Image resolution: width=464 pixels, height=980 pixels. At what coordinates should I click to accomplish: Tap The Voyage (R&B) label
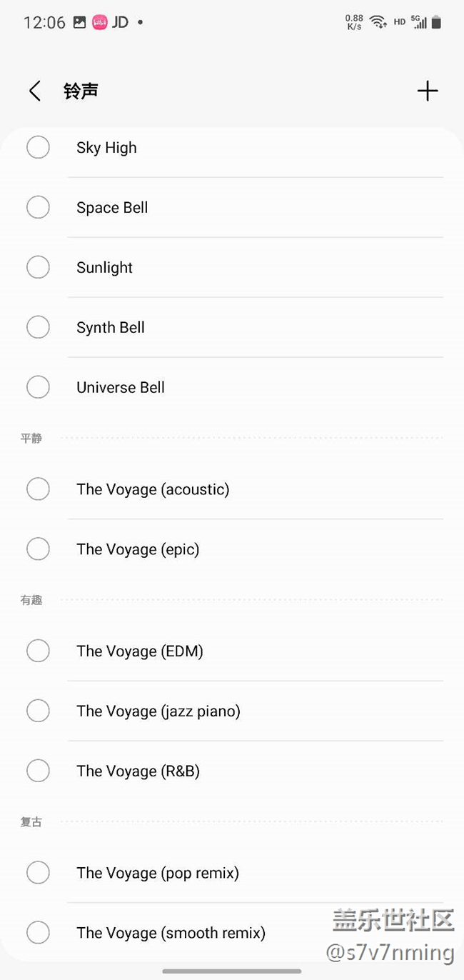[x=138, y=771]
